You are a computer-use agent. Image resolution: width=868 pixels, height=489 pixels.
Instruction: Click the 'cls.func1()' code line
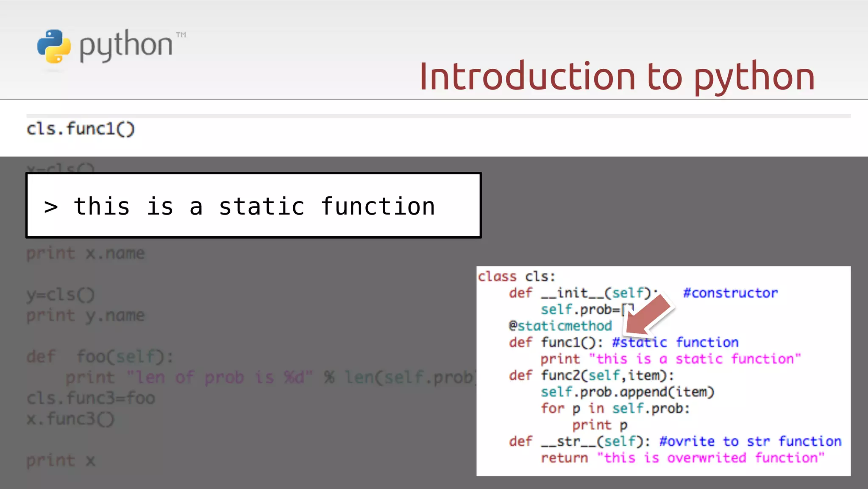click(81, 129)
